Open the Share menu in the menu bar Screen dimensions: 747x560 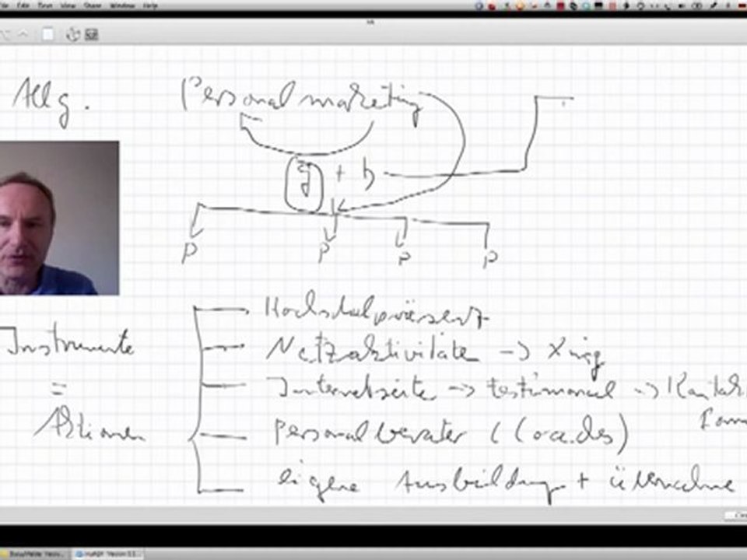coord(93,5)
